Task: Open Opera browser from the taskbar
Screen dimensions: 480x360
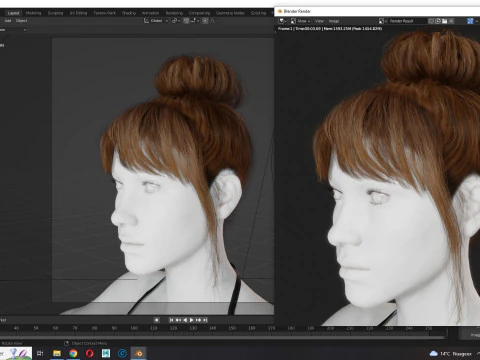Action: [90, 353]
